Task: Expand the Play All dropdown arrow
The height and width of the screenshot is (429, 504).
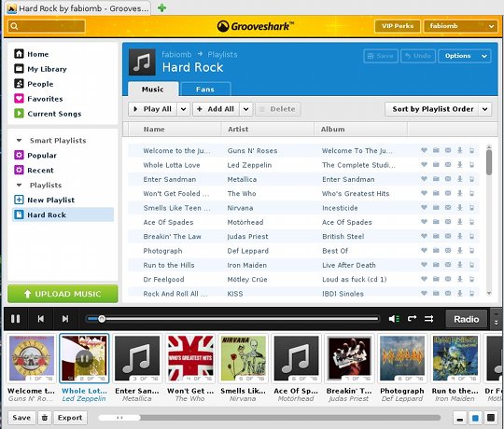Action: pos(183,109)
